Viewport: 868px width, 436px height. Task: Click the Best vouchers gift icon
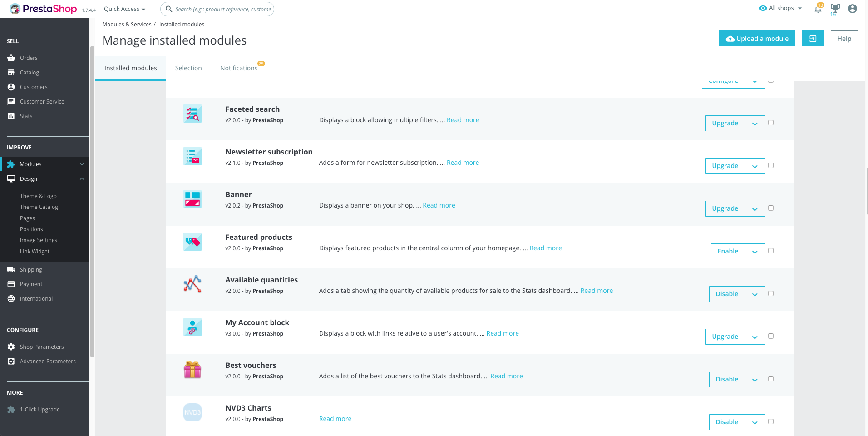point(192,370)
